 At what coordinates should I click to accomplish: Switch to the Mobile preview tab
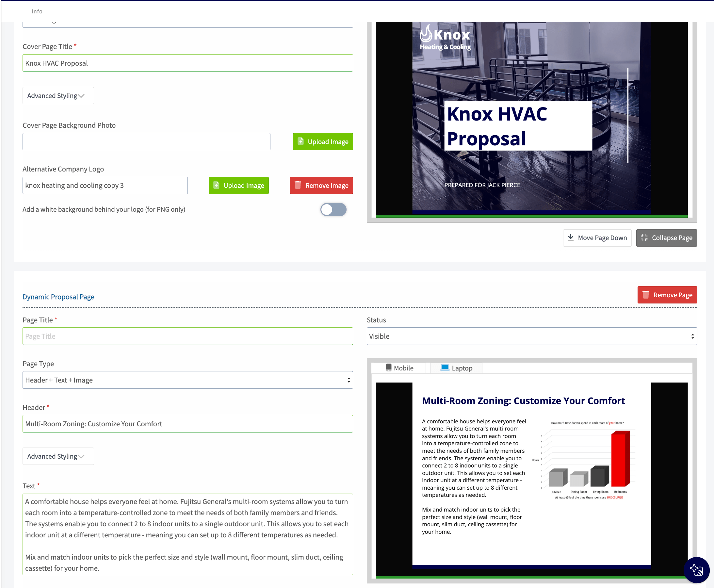399,368
